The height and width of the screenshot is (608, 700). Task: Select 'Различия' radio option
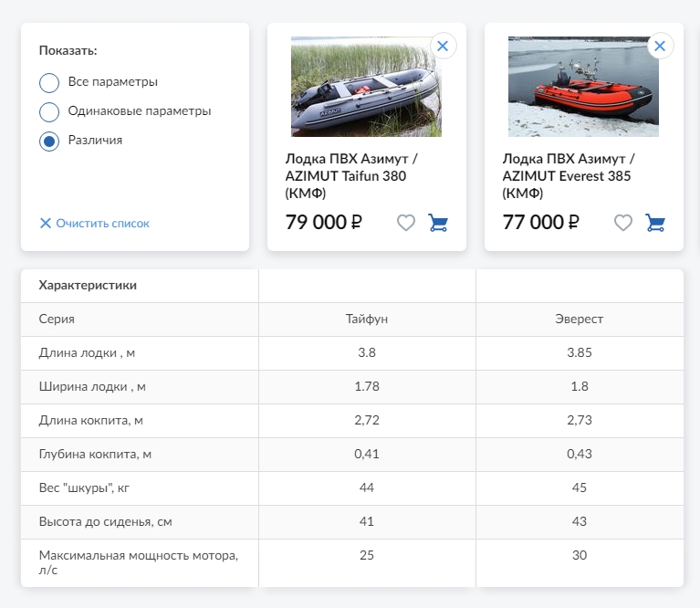pos(49,142)
